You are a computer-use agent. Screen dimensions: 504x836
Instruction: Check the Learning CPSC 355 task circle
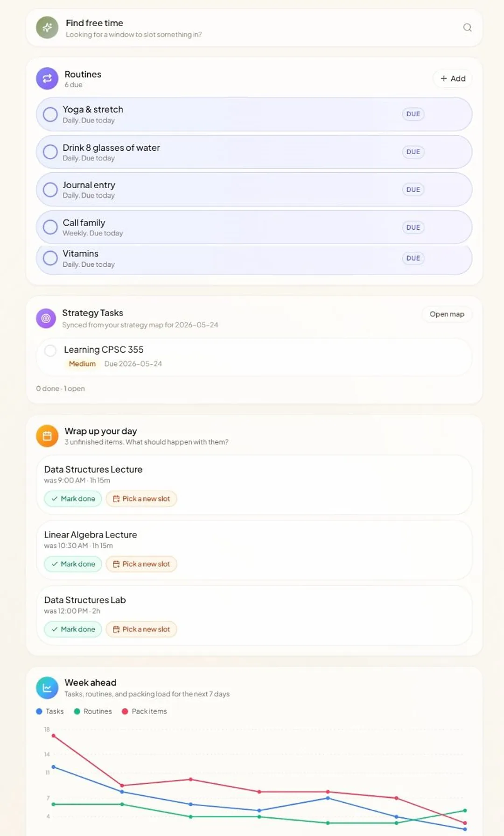(50, 350)
